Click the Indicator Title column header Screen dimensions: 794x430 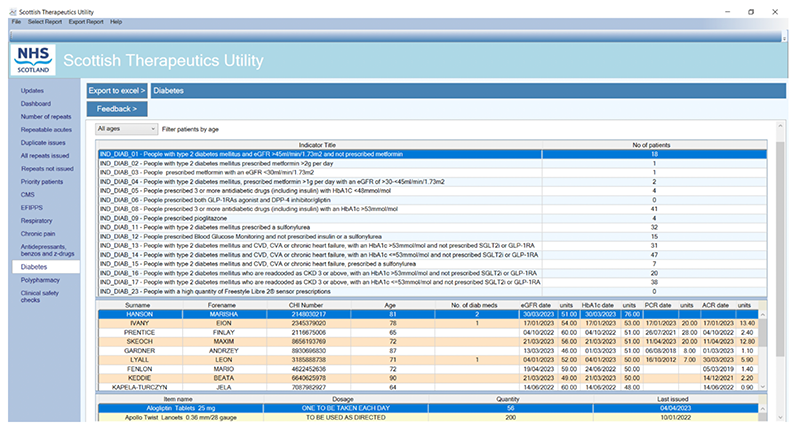tap(316, 145)
